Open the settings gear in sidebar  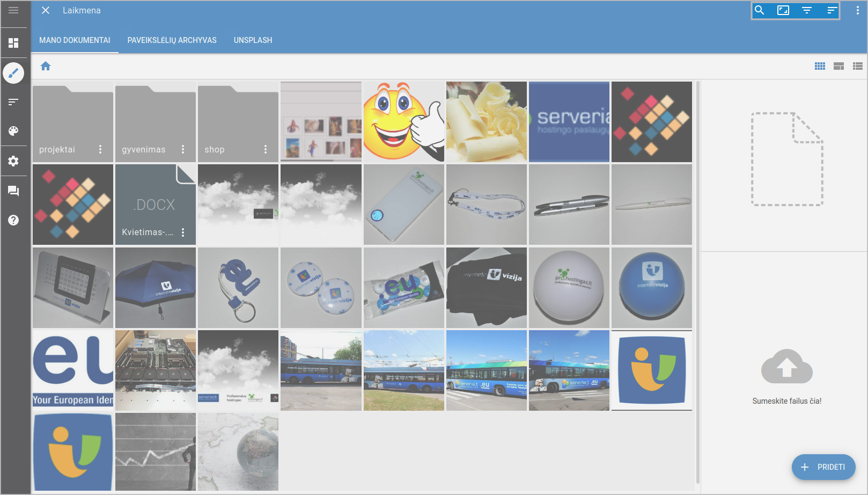(13, 161)
